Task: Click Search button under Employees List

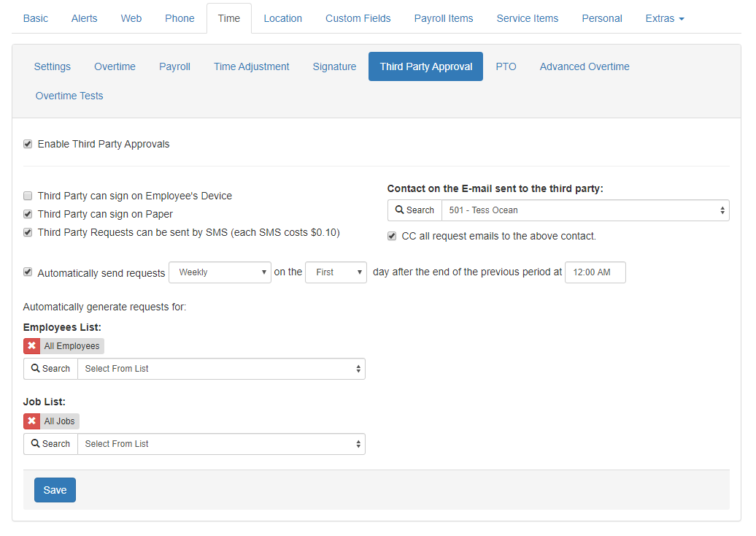Action: pos(50,369)
